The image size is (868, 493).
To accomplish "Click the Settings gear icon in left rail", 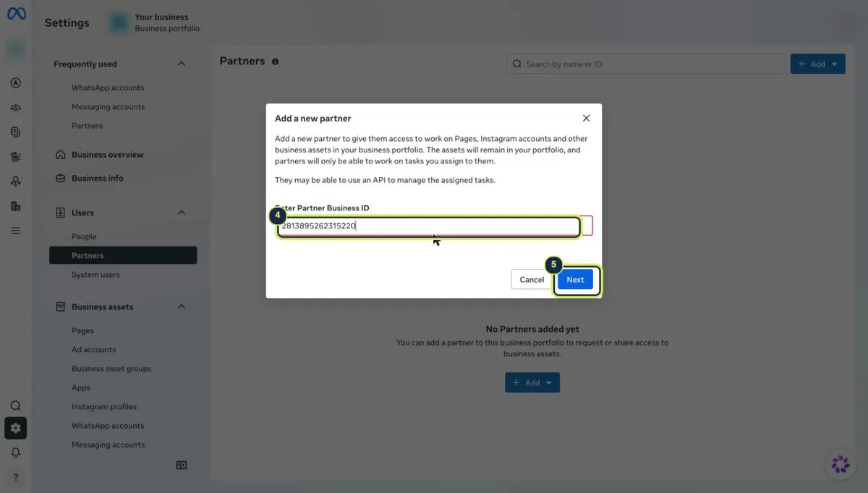I will tap(16, 428).
